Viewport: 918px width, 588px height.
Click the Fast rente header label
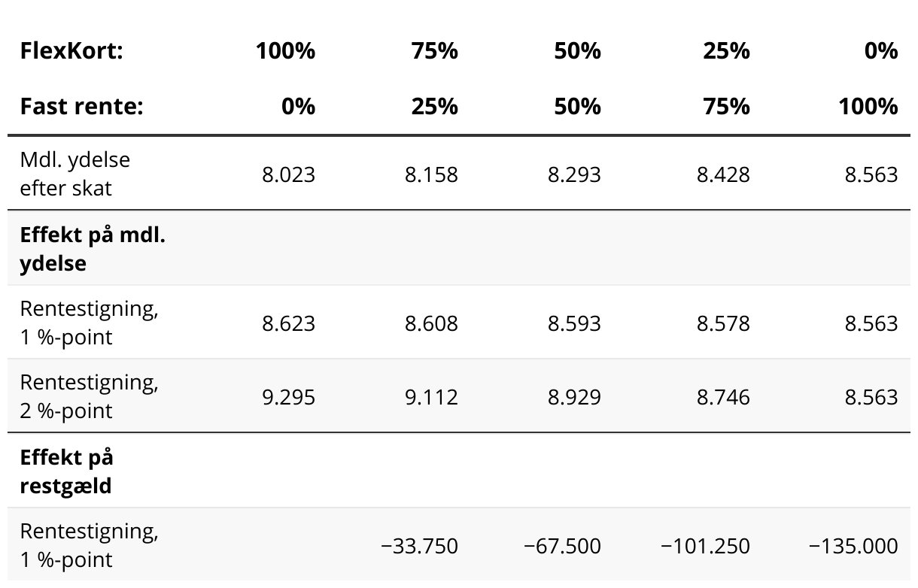(x=81, y=106)
